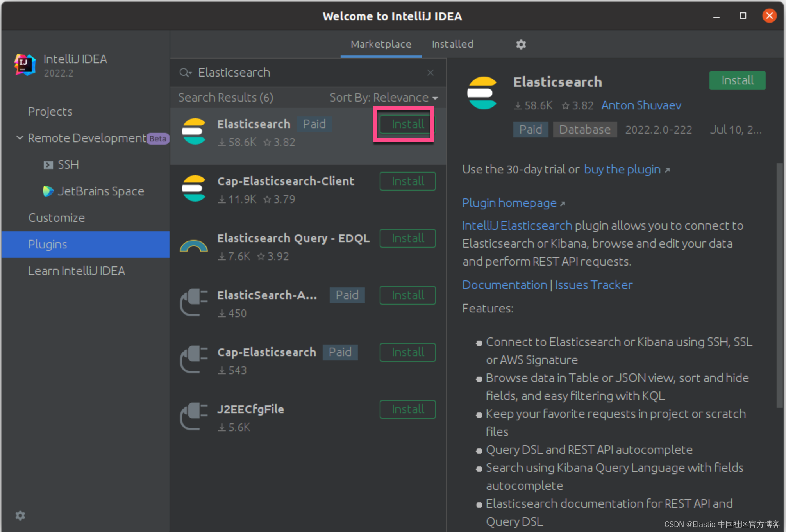Click the plugins settings gear icon
Image resolution: width=786 pixels, height=532 pixels.
pyautogui.click(x=521, y=45)
